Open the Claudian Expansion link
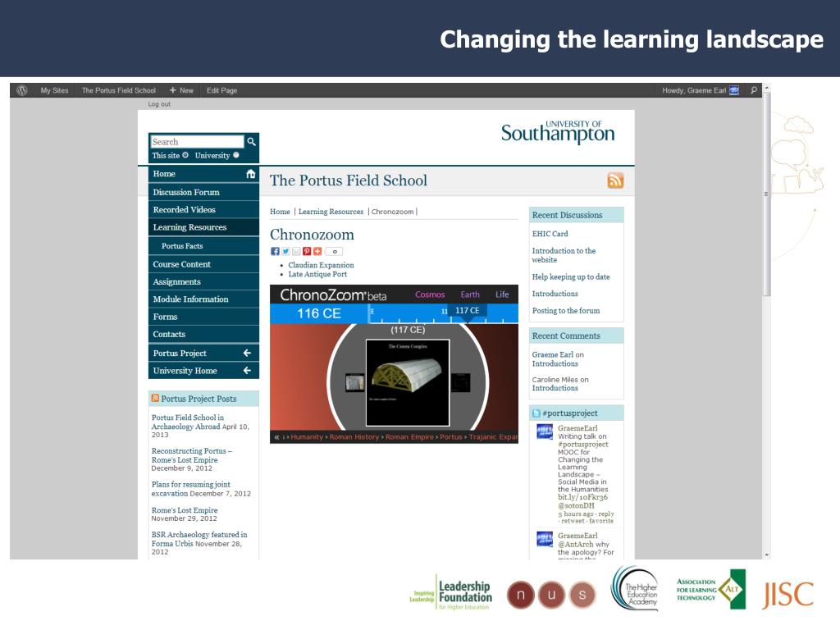 pos(321,265)
